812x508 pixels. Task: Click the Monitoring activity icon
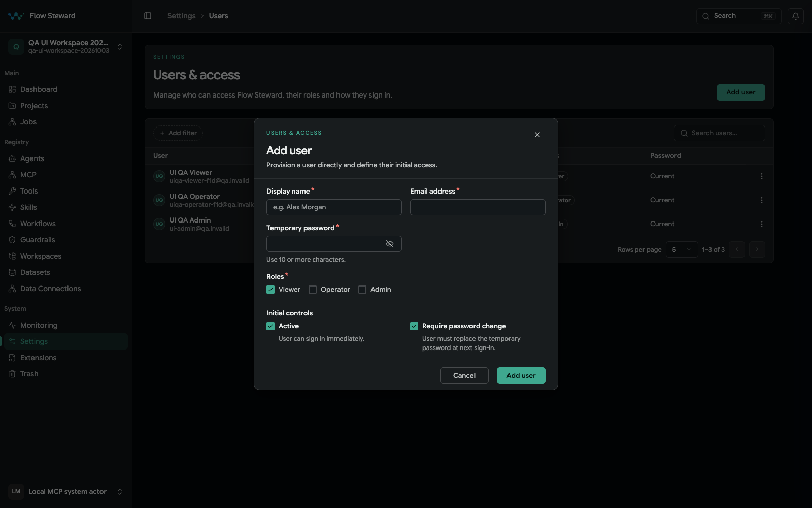[12, 325]
